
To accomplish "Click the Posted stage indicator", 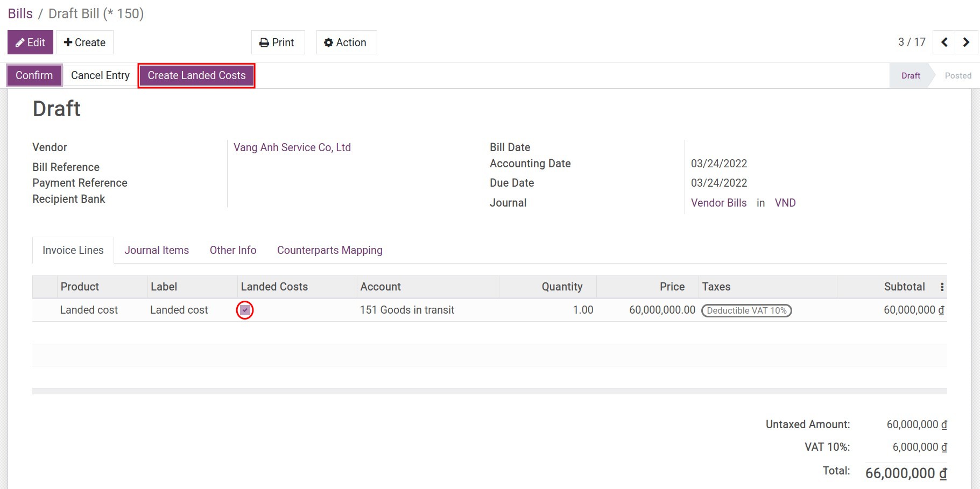I will 958,75.
